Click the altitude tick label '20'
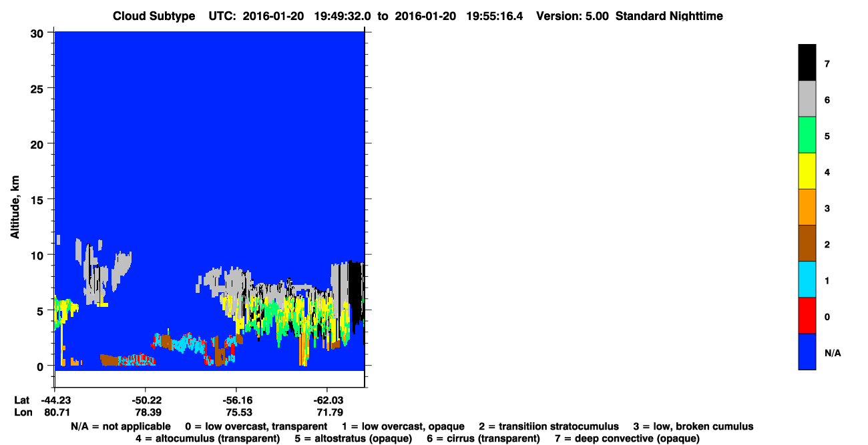Viewport: 868px width, 445px height. 39,143
